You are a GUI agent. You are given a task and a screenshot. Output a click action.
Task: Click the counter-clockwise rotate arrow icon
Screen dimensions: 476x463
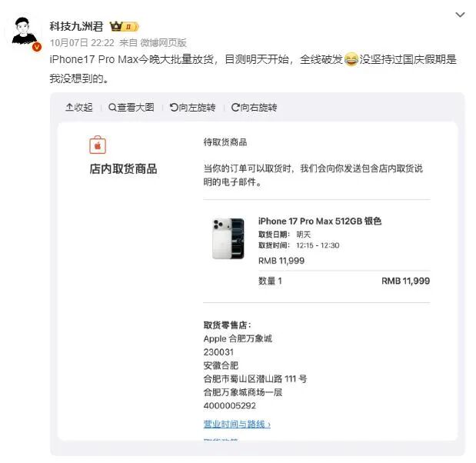(x=174, y=108)
